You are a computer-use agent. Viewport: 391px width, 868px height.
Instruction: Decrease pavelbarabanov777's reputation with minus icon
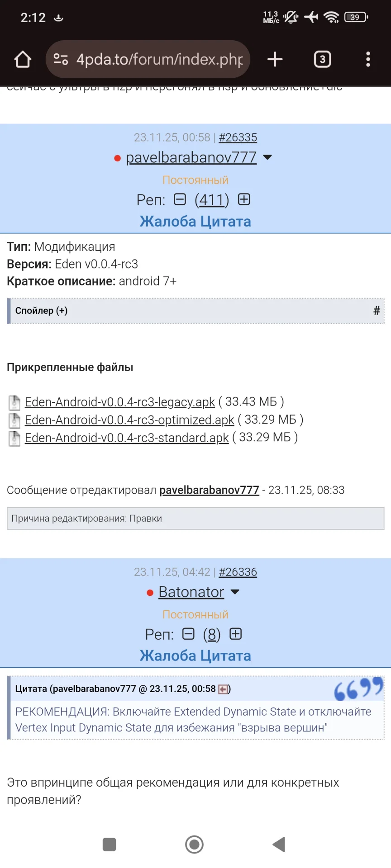[180, 199]
